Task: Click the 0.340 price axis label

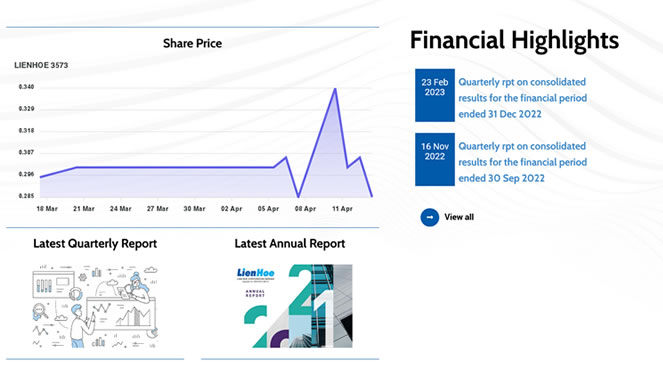Action: tap(26, 87)
